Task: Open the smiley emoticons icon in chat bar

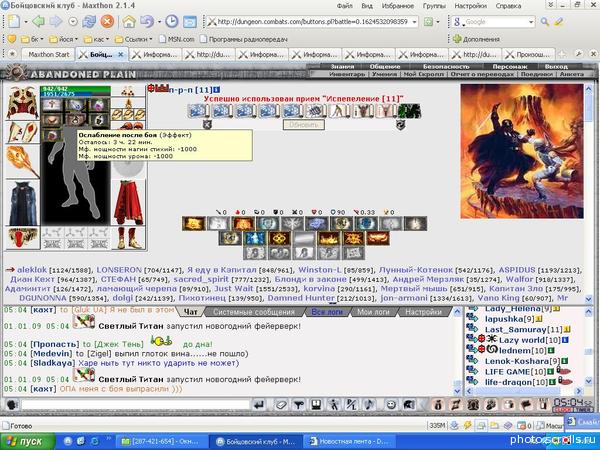Action: coord(391,404)
